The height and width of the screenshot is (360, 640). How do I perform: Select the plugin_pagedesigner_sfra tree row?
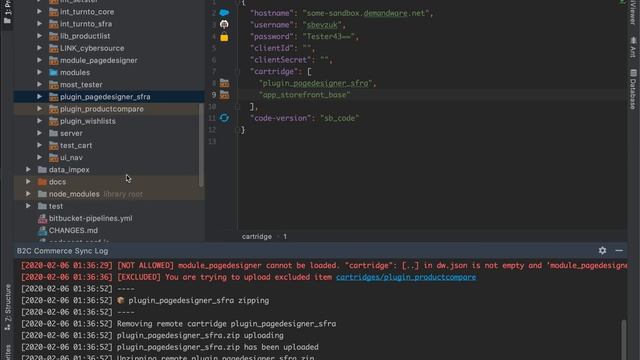coord(109,97)
